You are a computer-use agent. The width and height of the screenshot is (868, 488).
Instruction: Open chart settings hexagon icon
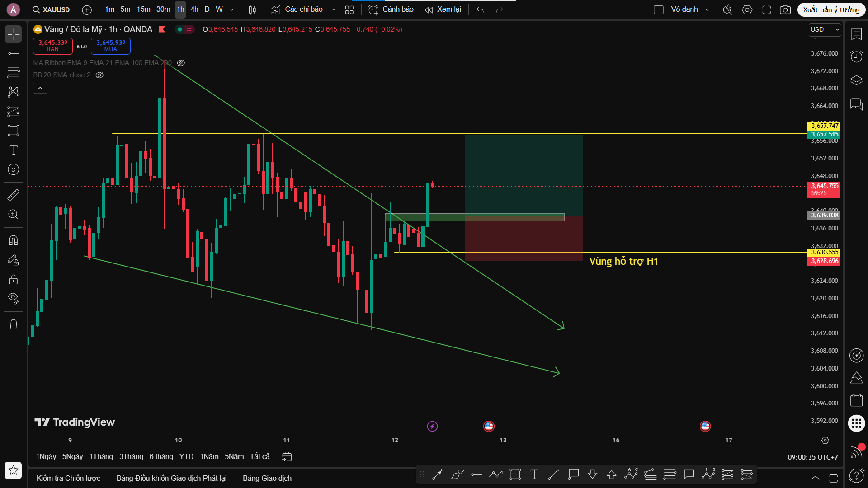click(747, 9)
